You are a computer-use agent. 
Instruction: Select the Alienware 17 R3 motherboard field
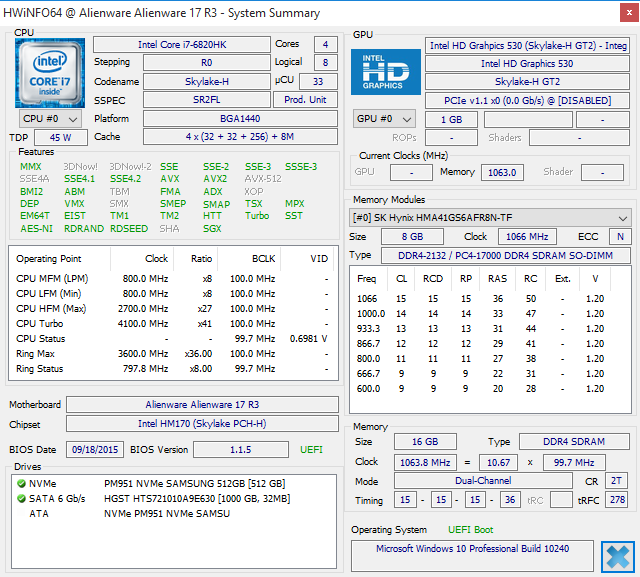pyautogui.click(x=202, y=405)
